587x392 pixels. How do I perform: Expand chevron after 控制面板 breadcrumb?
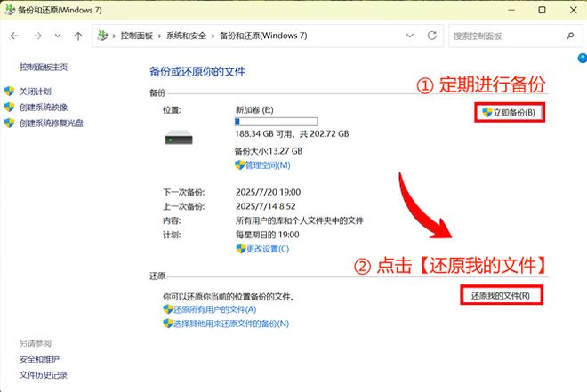(159, 36)
